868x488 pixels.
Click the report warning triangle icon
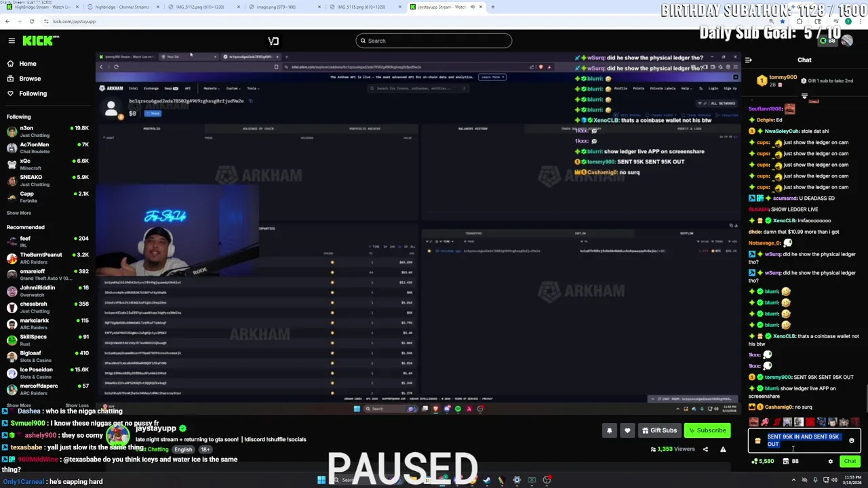(x=723, y=449)
